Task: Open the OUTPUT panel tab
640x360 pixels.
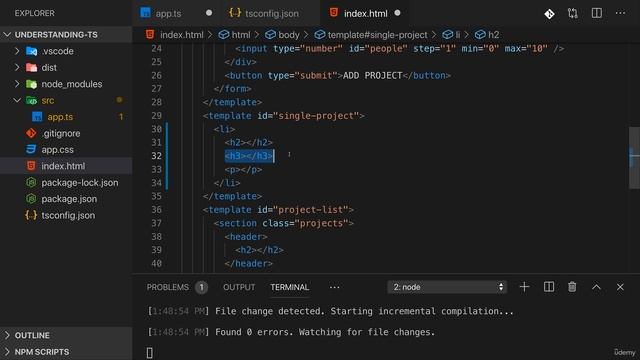Action: point(239,287)
